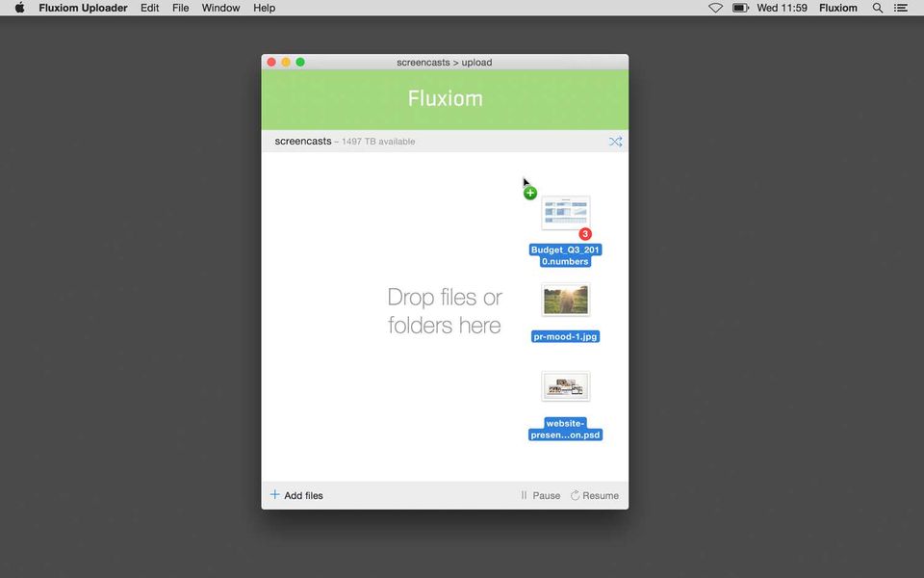Click the Pause button
Screen dimensions: 924x578
[x=540, y=495]
